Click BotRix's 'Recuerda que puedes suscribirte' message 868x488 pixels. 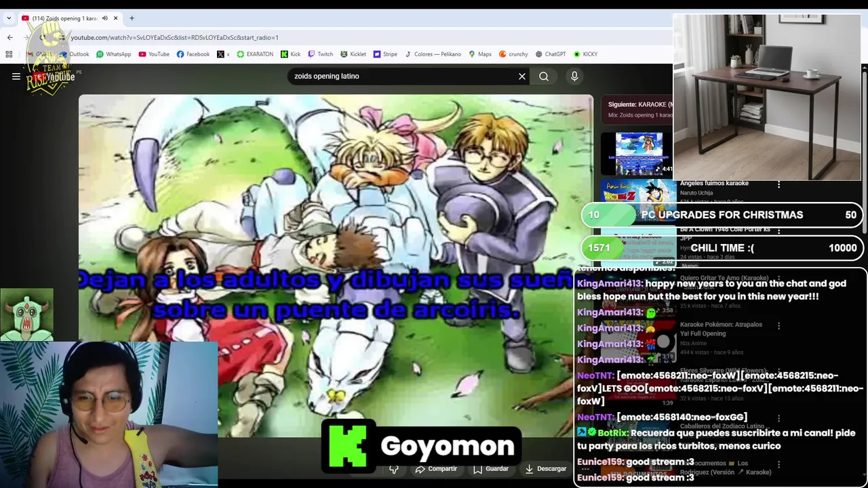point(716,439)
